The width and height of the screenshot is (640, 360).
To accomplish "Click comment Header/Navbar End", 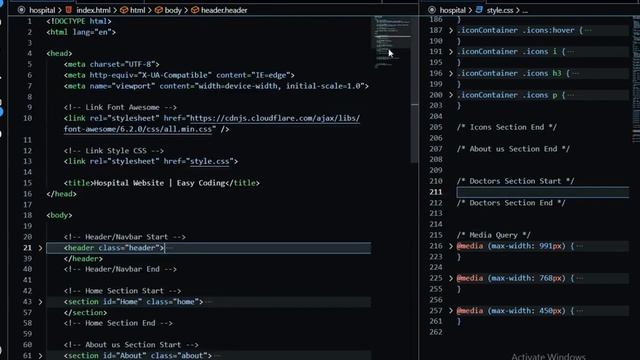I will click(120, 269).
